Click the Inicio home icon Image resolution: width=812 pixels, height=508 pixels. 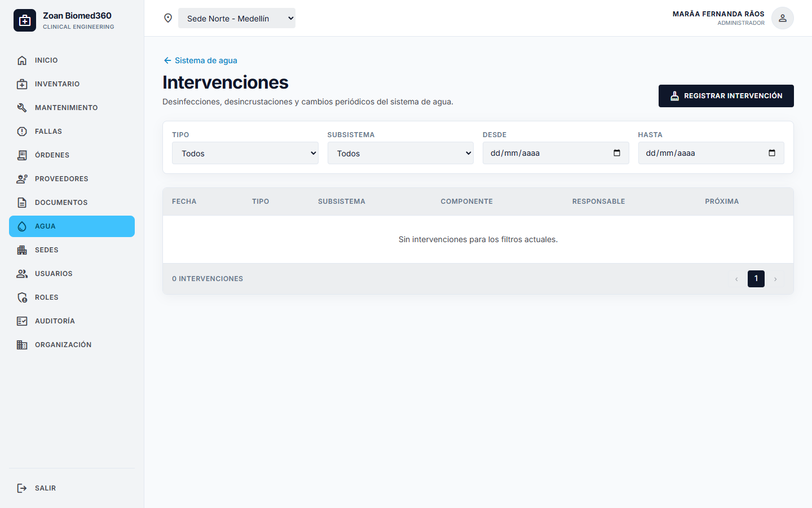(x=22, y=60)
